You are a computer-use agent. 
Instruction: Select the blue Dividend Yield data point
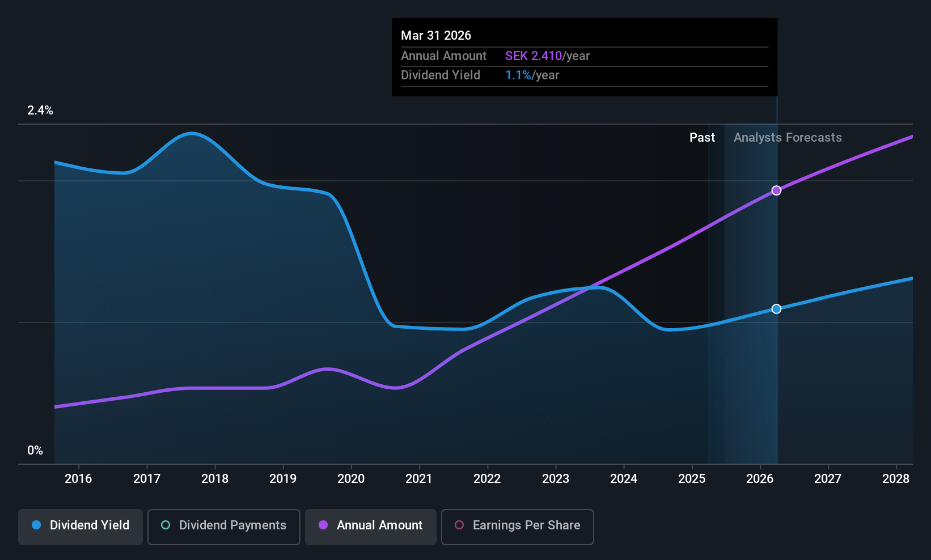(776, 309)
